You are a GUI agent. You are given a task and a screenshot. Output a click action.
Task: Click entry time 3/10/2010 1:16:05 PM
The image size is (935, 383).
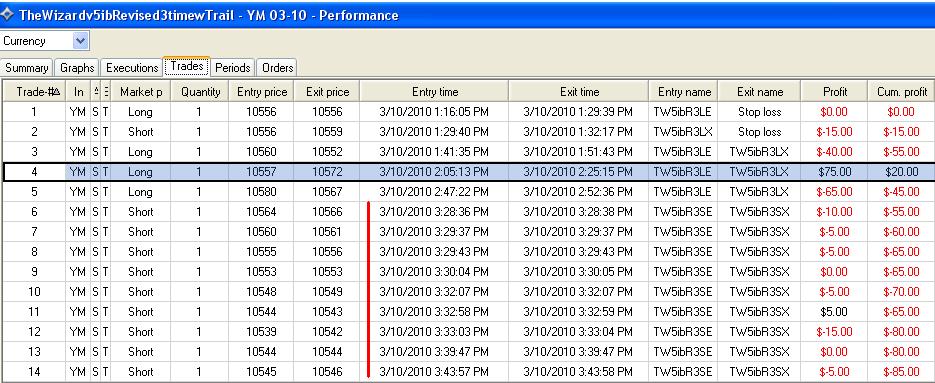click(x=434, y=112)
